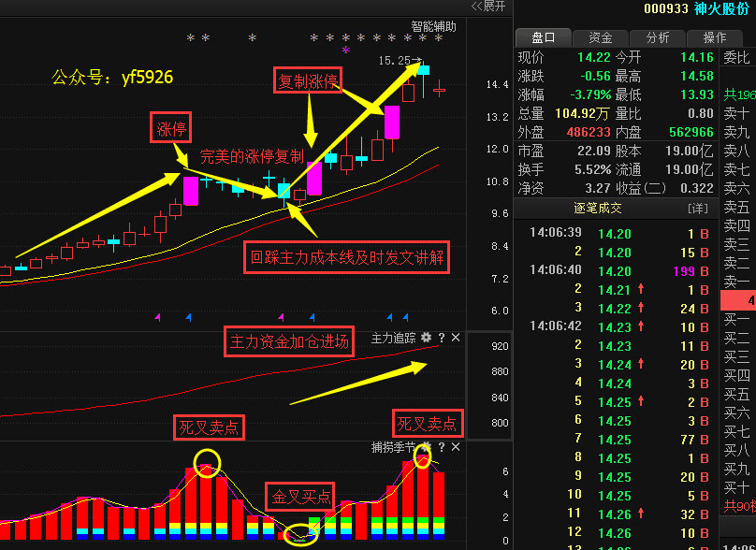
Task: Click the 920 axis label in 主力追踪
Action: click(500, 346)
